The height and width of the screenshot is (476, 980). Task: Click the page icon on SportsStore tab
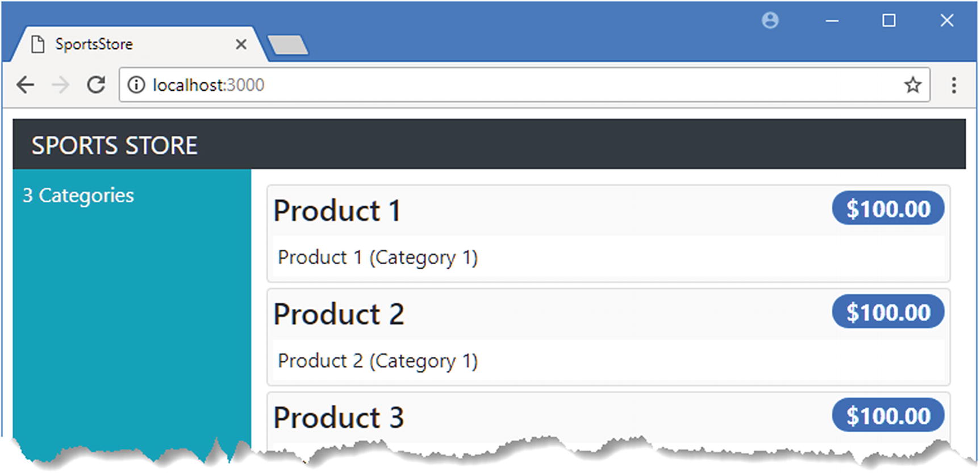(x=38, y=44)
